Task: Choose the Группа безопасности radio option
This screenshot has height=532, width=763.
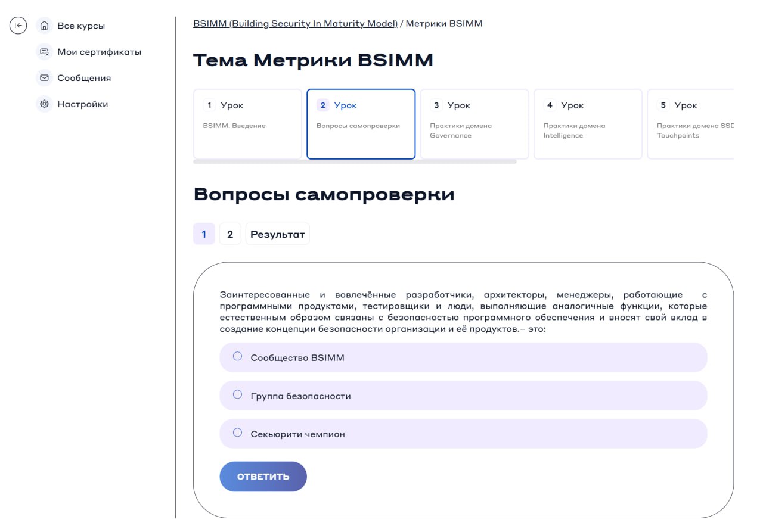Action: pyautogui.click(x=237, y=395)
